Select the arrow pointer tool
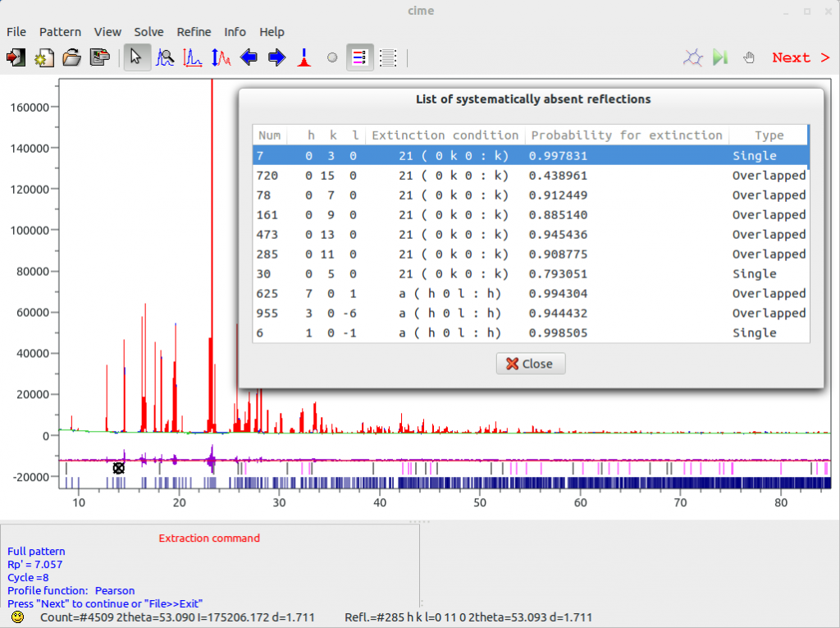This screenshot has width=840, height=628. pyautogui.click(x=137, y=57)
